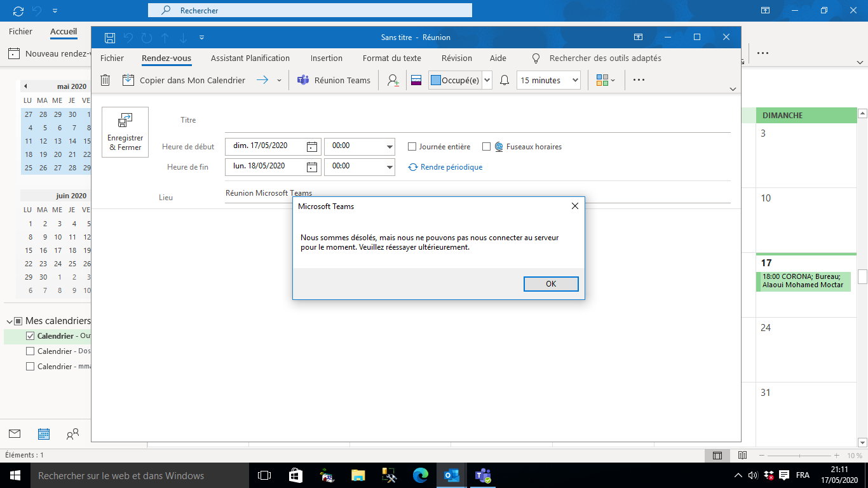The width and height of the screenshot is (868, 488).
Task: Click the Save icon in the title bar
Action: (109, 37)
